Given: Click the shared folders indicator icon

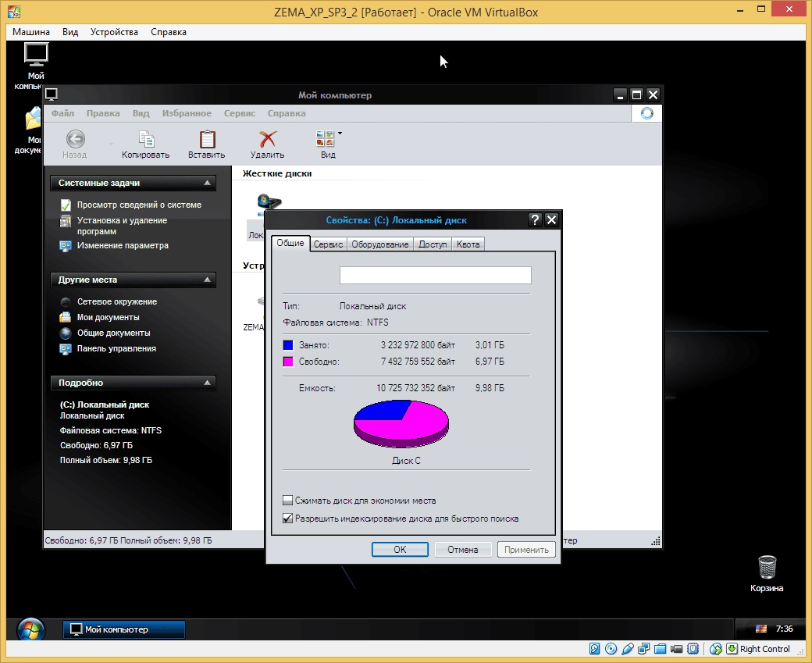Looking at the screenshot, I should click(x=661, y=648).
